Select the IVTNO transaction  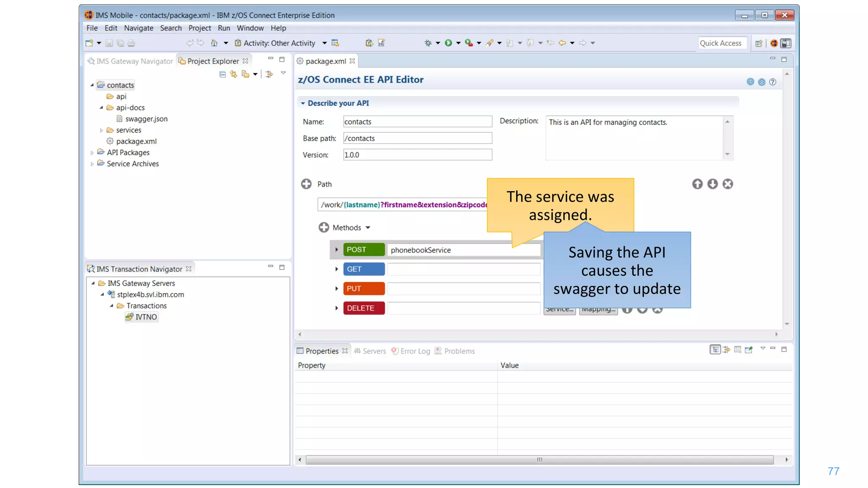[142, 317]
